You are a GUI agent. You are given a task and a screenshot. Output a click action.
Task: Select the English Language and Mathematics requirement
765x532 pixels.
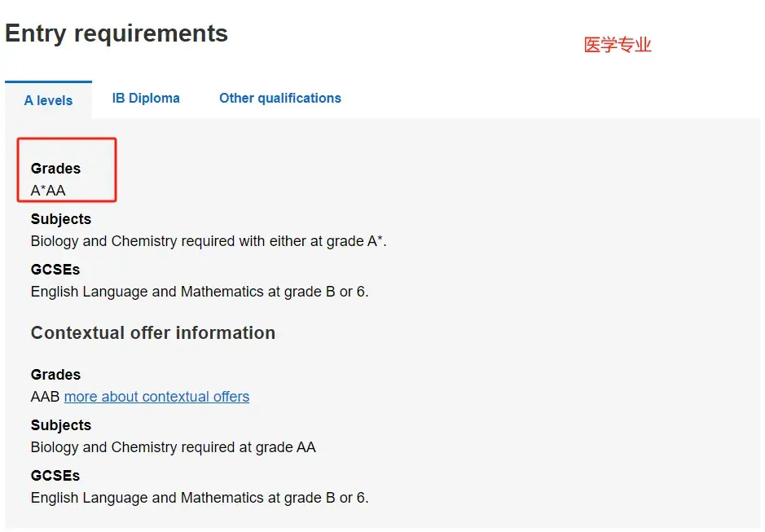199,292
